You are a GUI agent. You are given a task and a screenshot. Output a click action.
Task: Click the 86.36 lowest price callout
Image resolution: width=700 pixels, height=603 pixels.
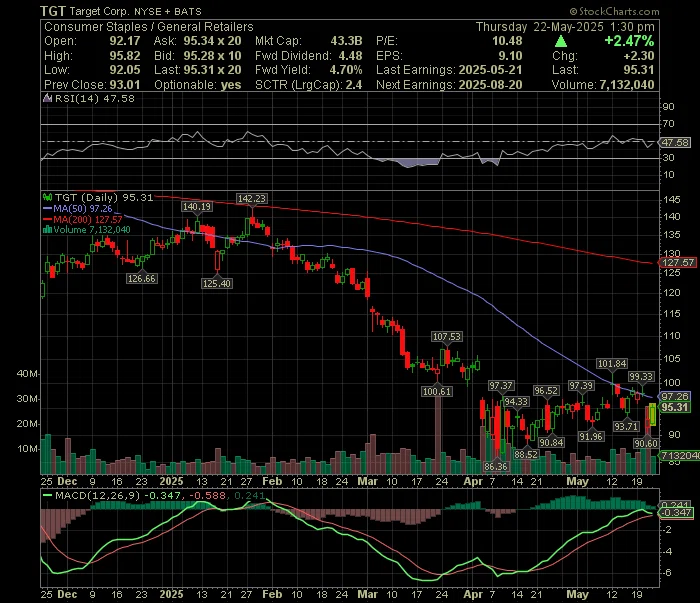coord(496,466)
